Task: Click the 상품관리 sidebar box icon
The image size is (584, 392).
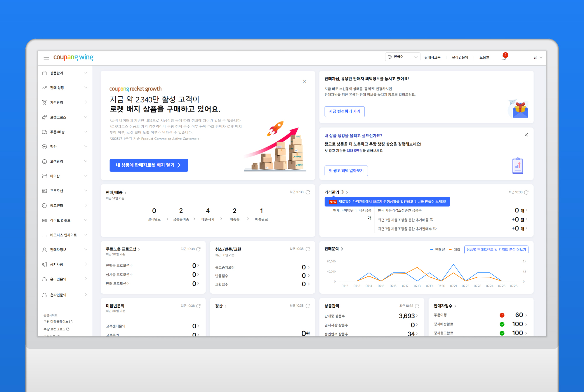Action: 44,73
